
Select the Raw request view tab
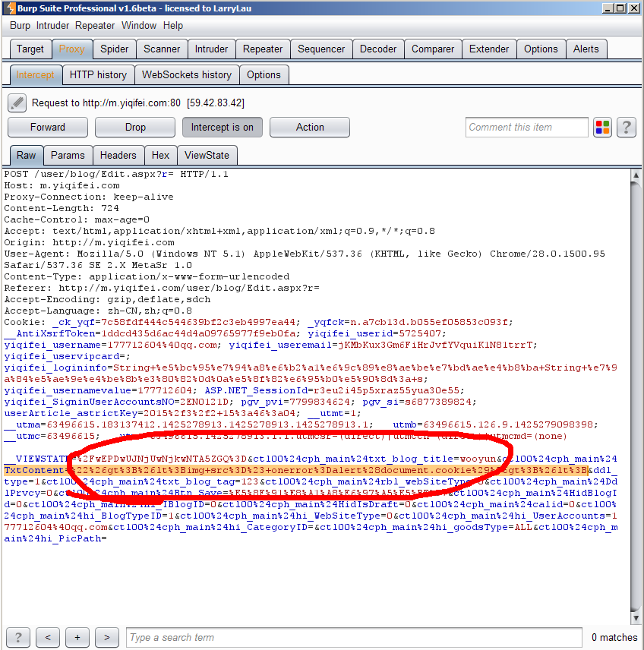[x=26, y=156]
